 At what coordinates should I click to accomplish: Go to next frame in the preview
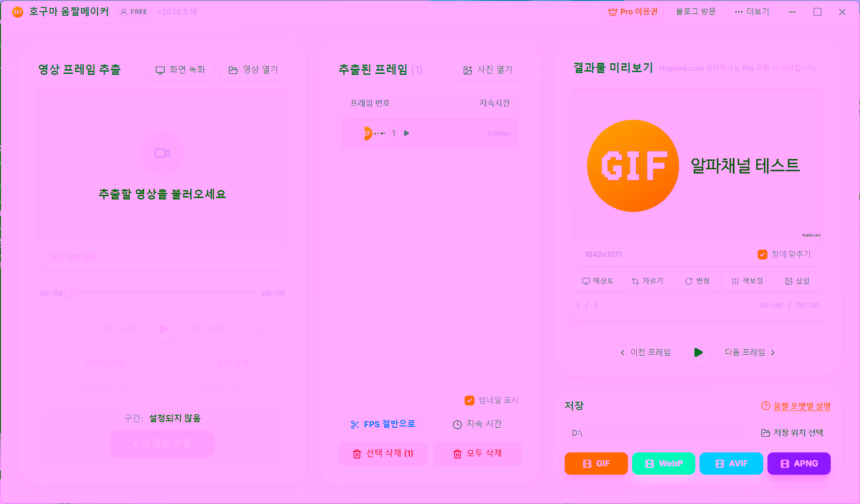[x=750, y=352]
